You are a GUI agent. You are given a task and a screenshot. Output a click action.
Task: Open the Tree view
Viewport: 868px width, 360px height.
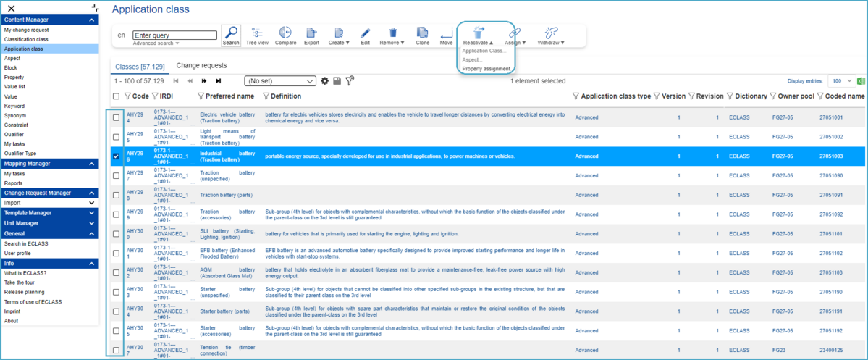click(256, 35)
